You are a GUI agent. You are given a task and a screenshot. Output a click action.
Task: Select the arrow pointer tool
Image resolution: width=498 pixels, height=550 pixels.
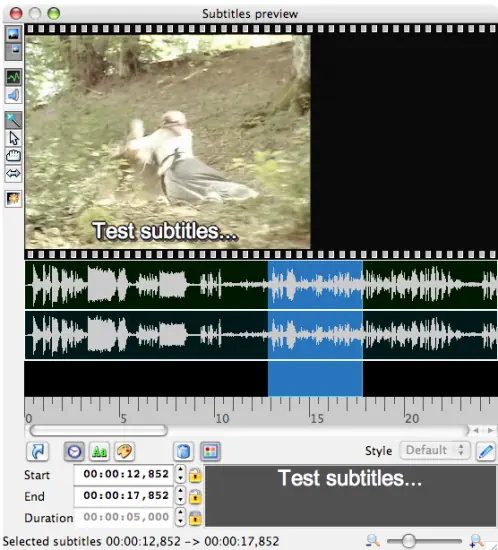pyautogui.click(x=13, y=138)
